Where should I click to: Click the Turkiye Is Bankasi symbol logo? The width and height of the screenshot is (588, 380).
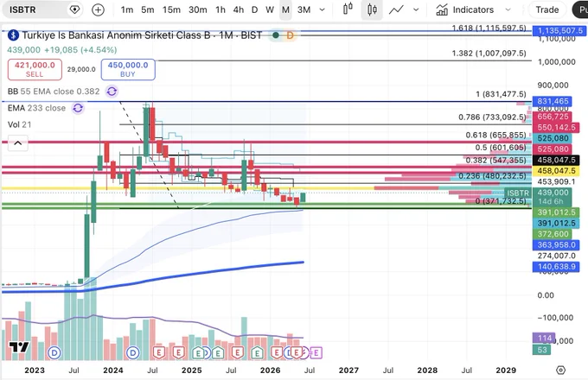click(x=14, y=35)
